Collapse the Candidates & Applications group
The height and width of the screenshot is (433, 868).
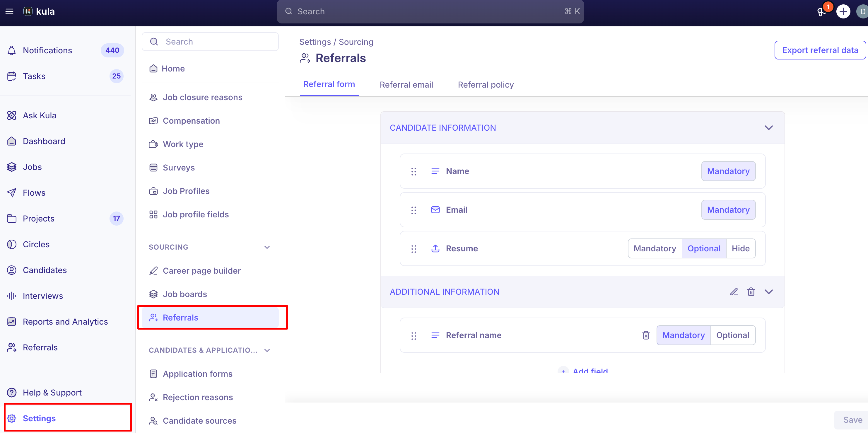tap(267, 350)
